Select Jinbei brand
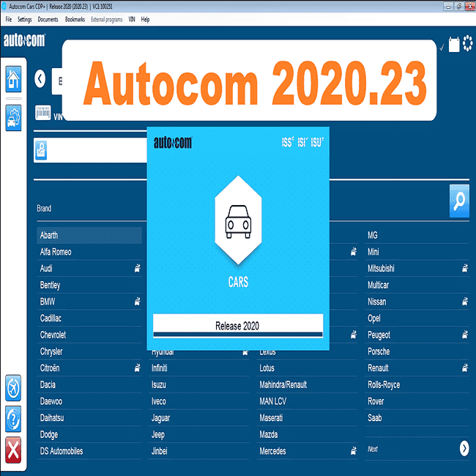Image resolution: width=476 pixels, height=476 pixels. click(199, 451)
